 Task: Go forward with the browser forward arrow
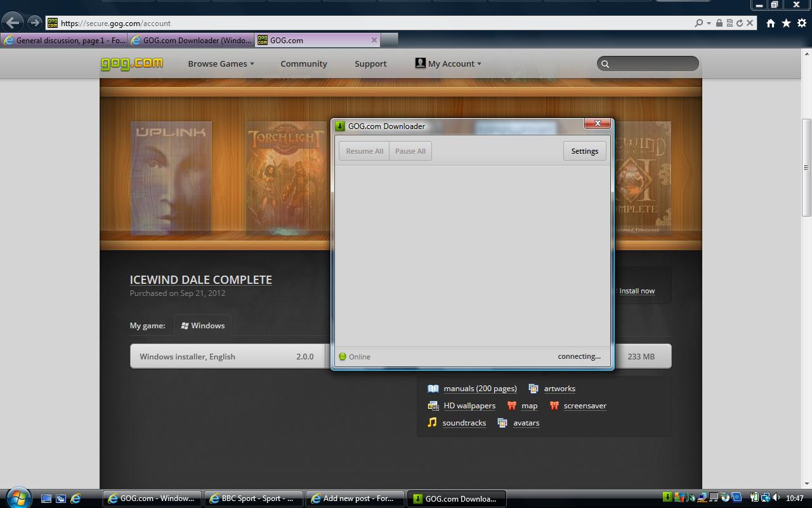(34, 23)
